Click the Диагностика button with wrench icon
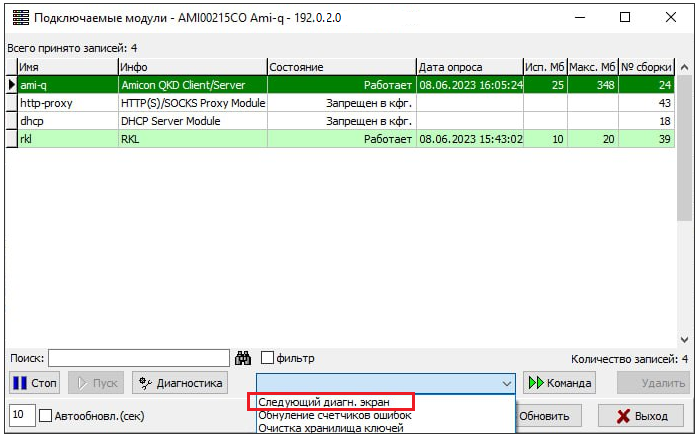Image resolution: width=699 pixels, height=438 pixels. 179,383
